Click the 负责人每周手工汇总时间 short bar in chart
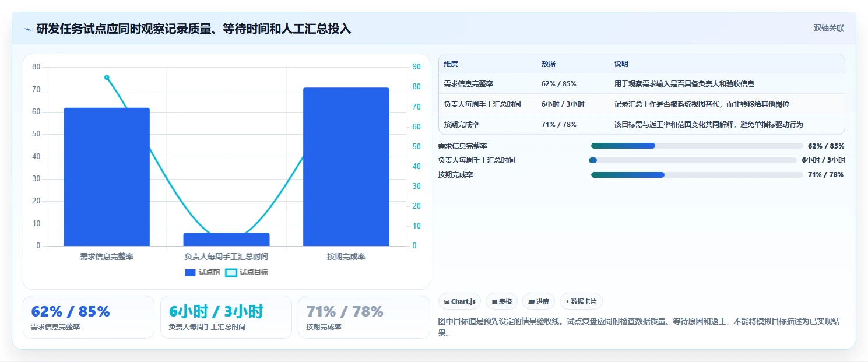The width and height of the screenshot is (868, 362). tap(226, 240)
